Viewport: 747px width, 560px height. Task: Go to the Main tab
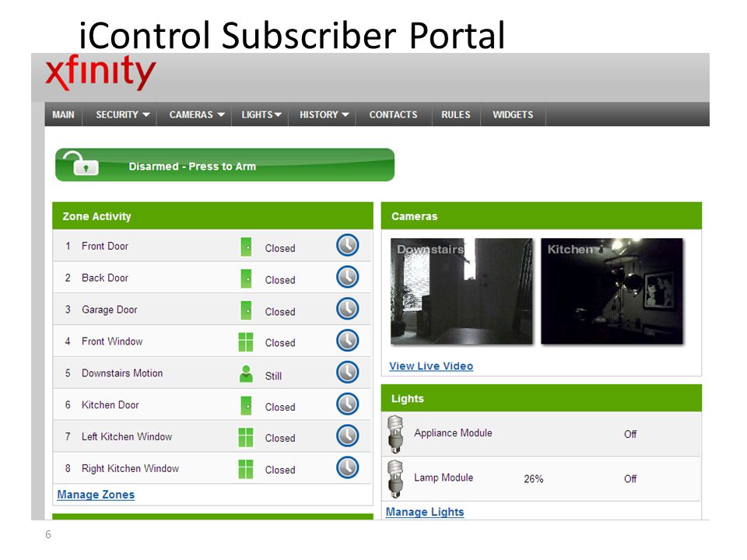(x=63, y=115)
